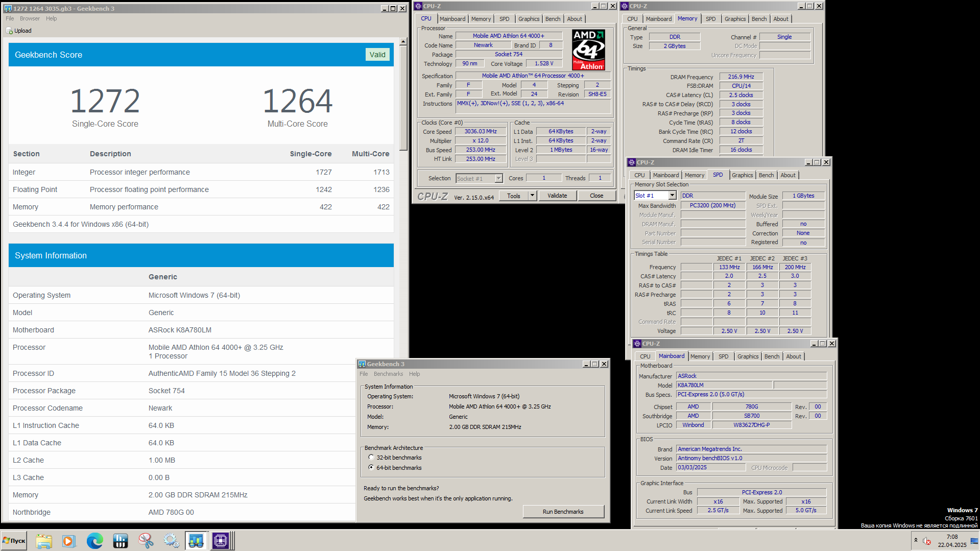Open the Tools dropdown arrow in CPU-Z

click(532, 196)
